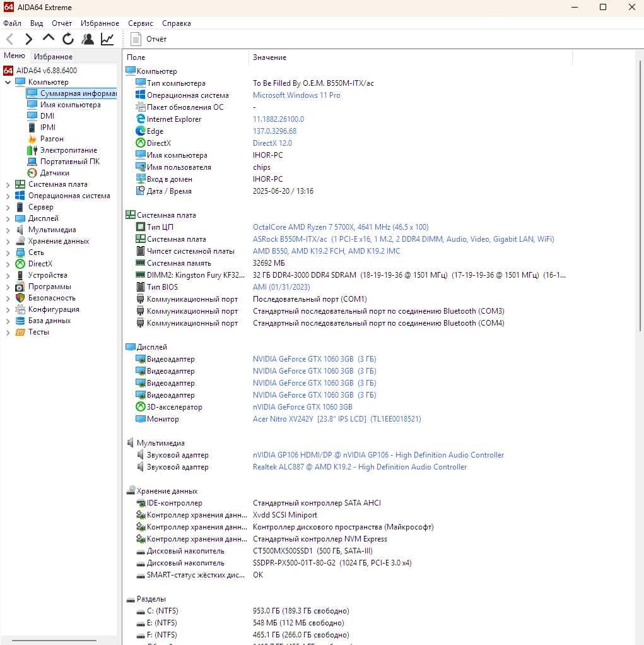
Task: Click the Устройства devices tree icon
Action: (x=20, y=275)
